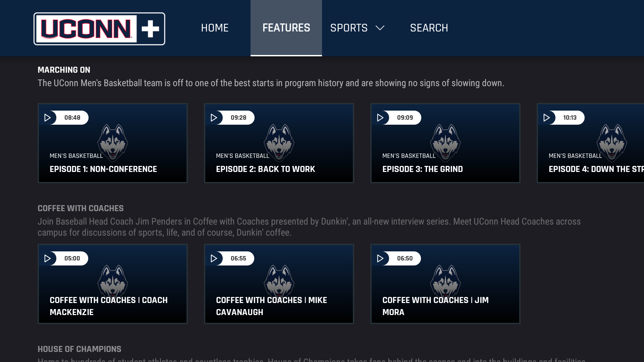Expand the Sports dropdown menu

[357, 28]
